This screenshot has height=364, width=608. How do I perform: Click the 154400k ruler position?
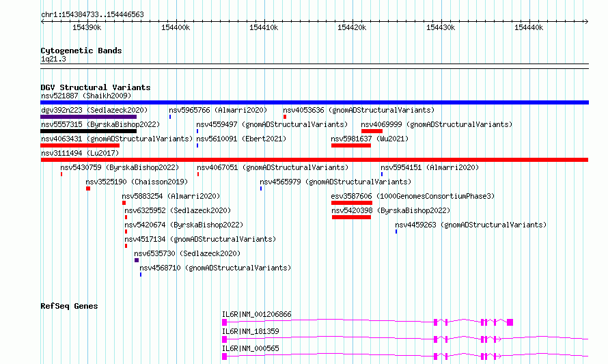176,27
